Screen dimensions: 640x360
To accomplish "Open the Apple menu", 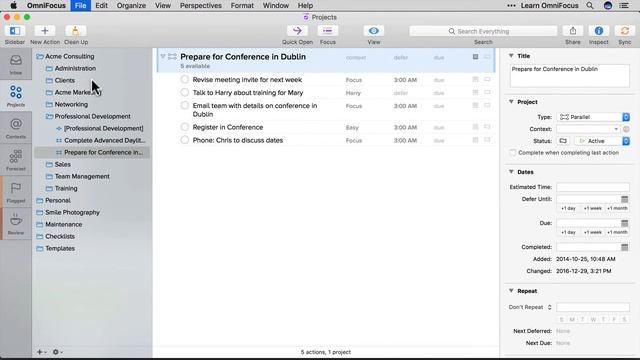I will 13,5.
